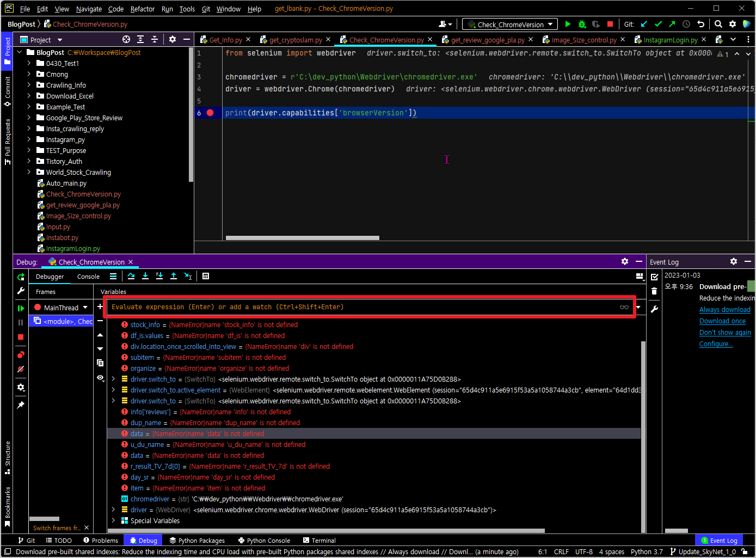Screen dimensions: 756x558
Task: Open the Refactor menu
Action: tap(143, 9)
